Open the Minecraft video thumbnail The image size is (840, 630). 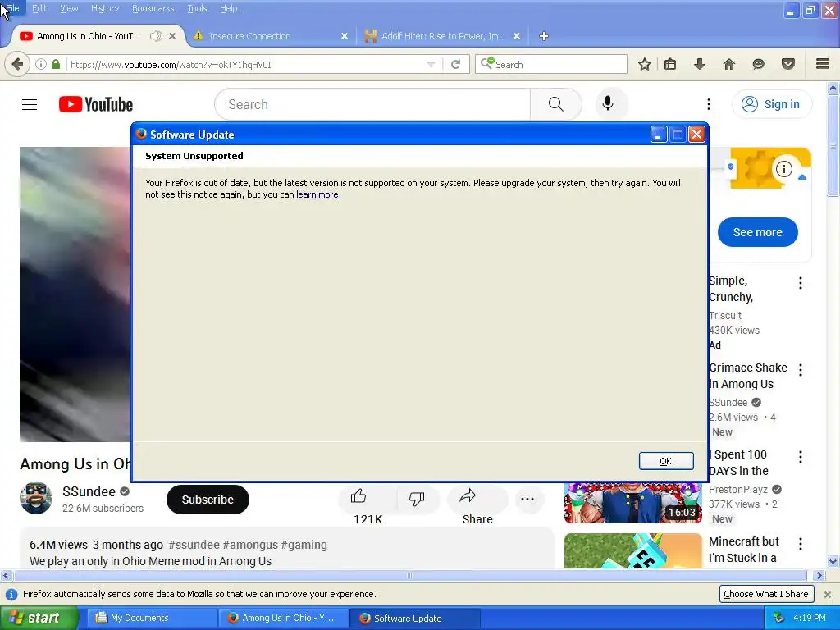tap(632, 550)
